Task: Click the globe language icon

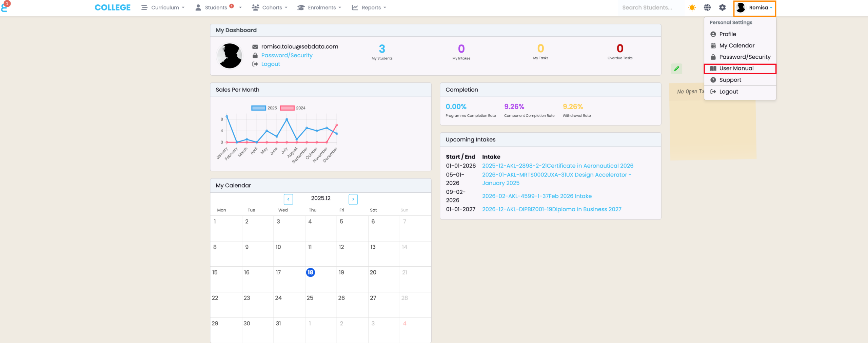Action: [707, 7]
